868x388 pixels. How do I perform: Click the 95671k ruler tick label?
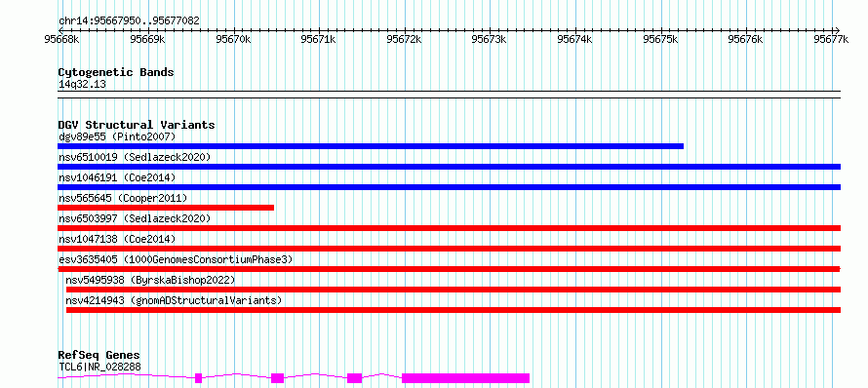[x=319, y=39]
